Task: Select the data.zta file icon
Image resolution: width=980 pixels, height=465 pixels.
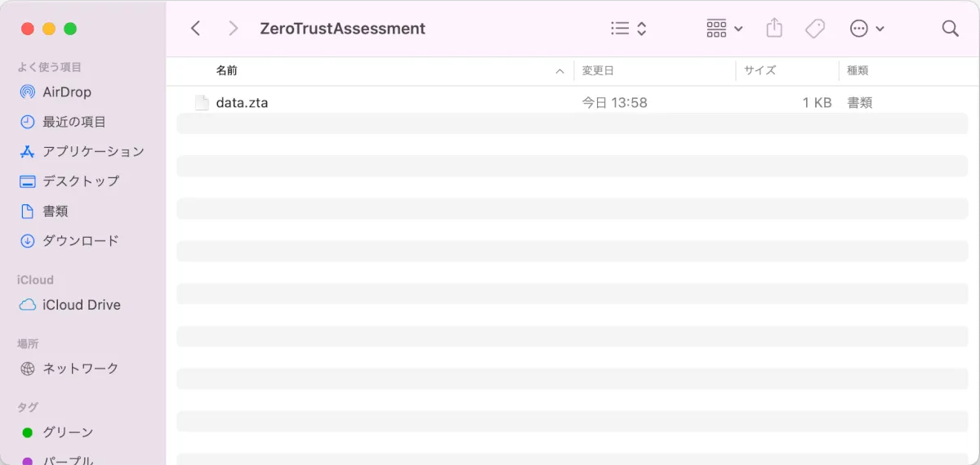Action: 202,103
